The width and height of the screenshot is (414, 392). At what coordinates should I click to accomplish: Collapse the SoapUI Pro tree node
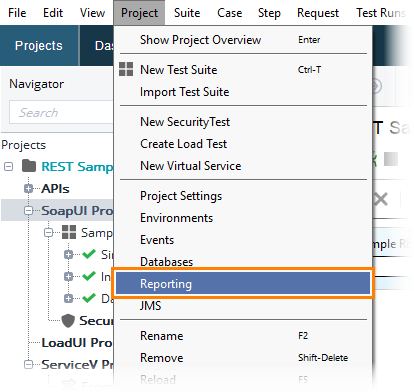coord(29,211)
